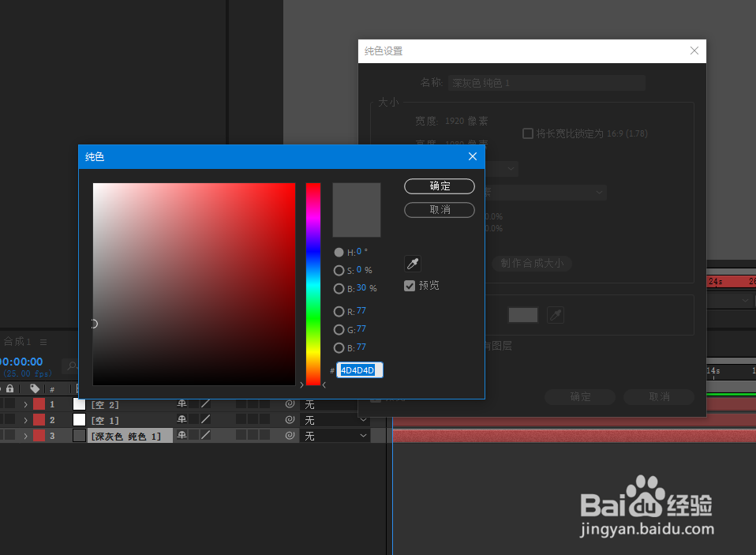Click the vertical hue spectrum slider
This screenshot has height=555, width=756.
tap(313, 284)
